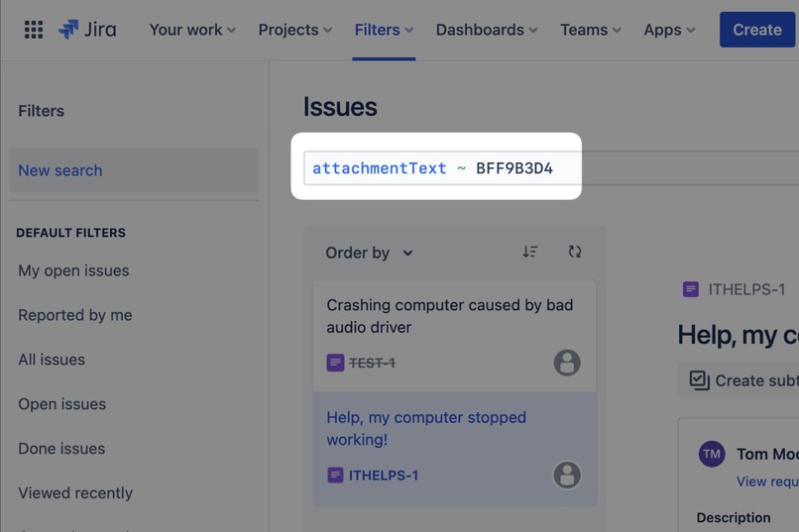799x532 pixels.
Task: Click the TEST-1 issue key
Action: pos(372,363)
